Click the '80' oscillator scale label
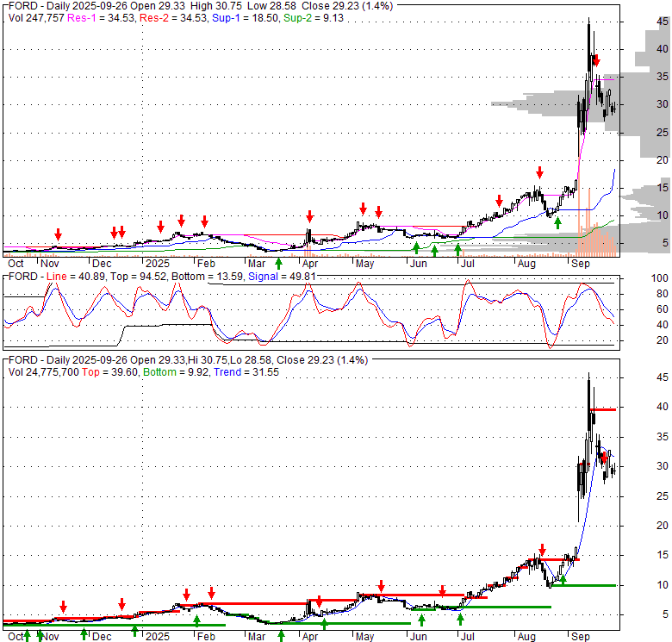The image size is (672, 642). pyautogui.click(x=663, y=294)
